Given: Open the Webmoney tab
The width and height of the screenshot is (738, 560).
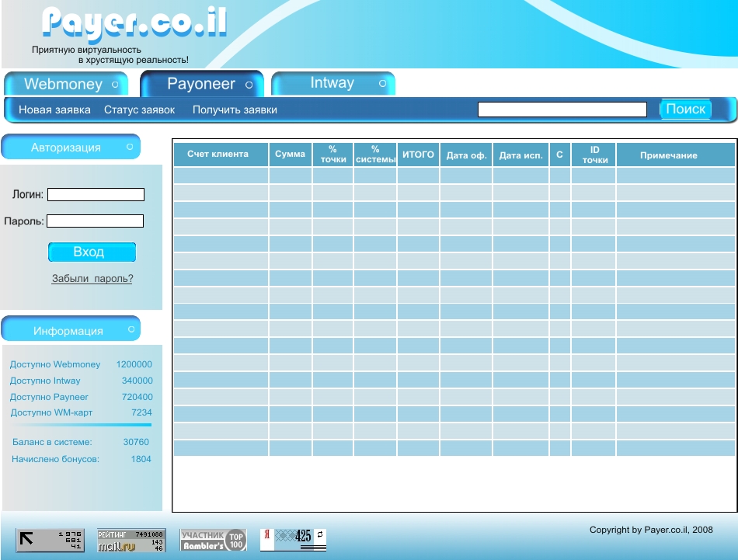Looking at the screenshot, I should tap(66, 84).
